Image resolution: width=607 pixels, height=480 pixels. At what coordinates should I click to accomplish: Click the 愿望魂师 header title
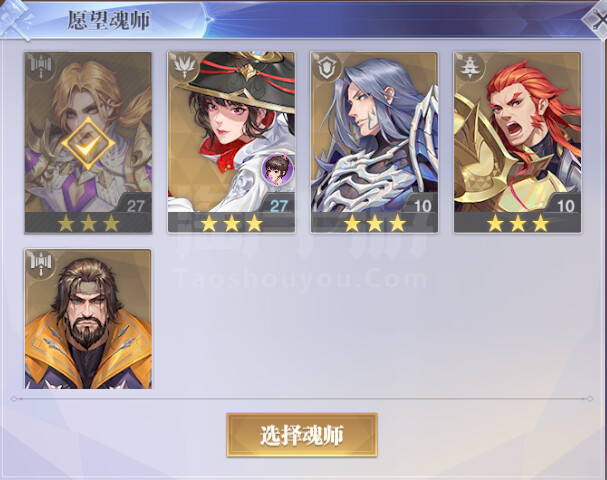109,20
